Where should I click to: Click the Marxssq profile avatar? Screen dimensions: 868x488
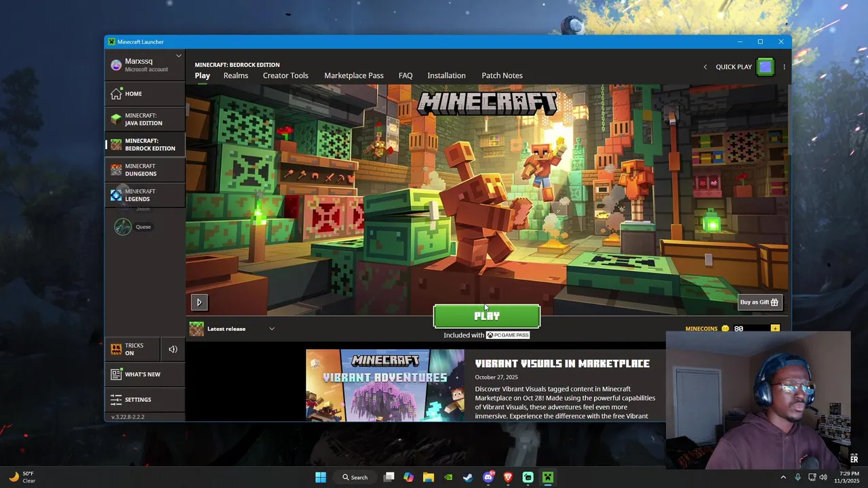point(116,65)
